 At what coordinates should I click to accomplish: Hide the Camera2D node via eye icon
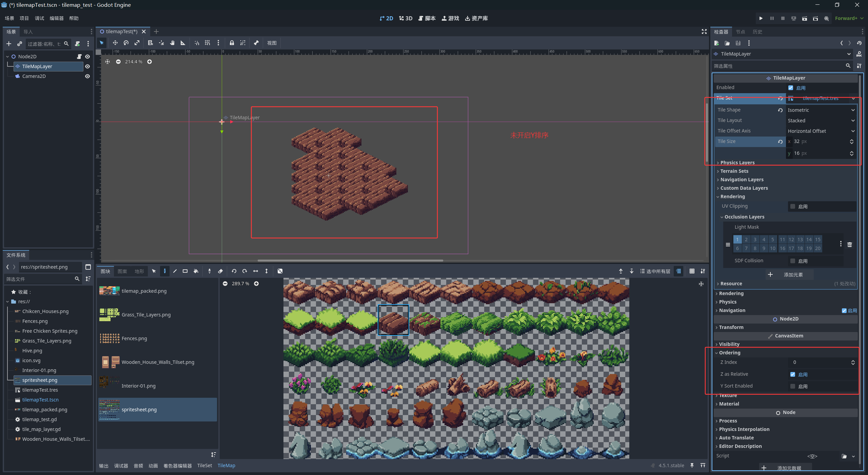pos(87,76)
